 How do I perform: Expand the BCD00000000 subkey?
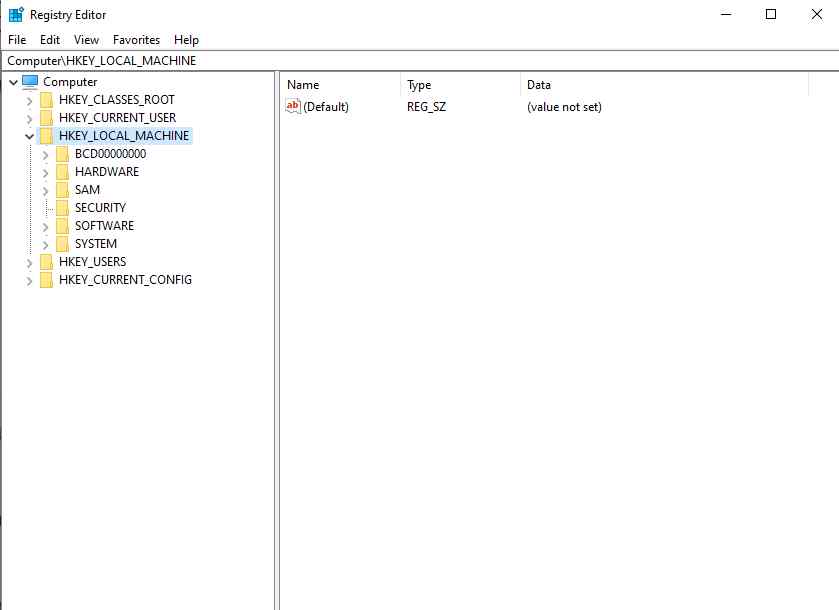pyautogui.click(x=45, y=155)
